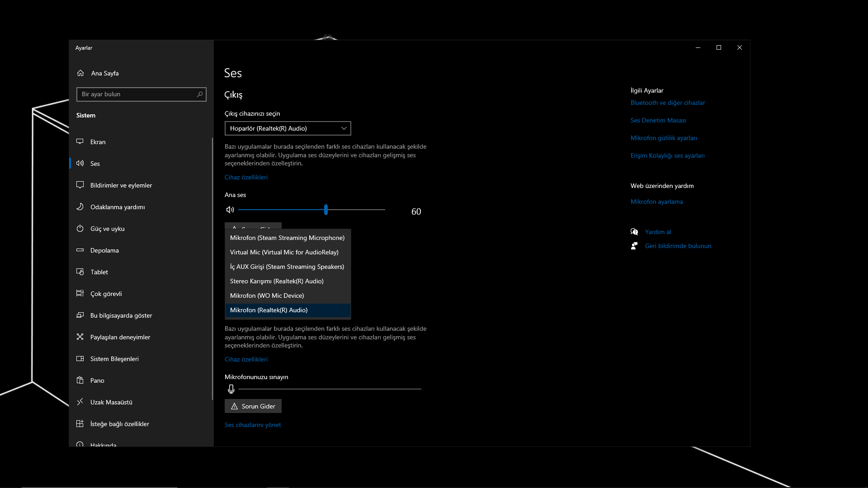Click the Pano clipboard icon

coord(80,380)
